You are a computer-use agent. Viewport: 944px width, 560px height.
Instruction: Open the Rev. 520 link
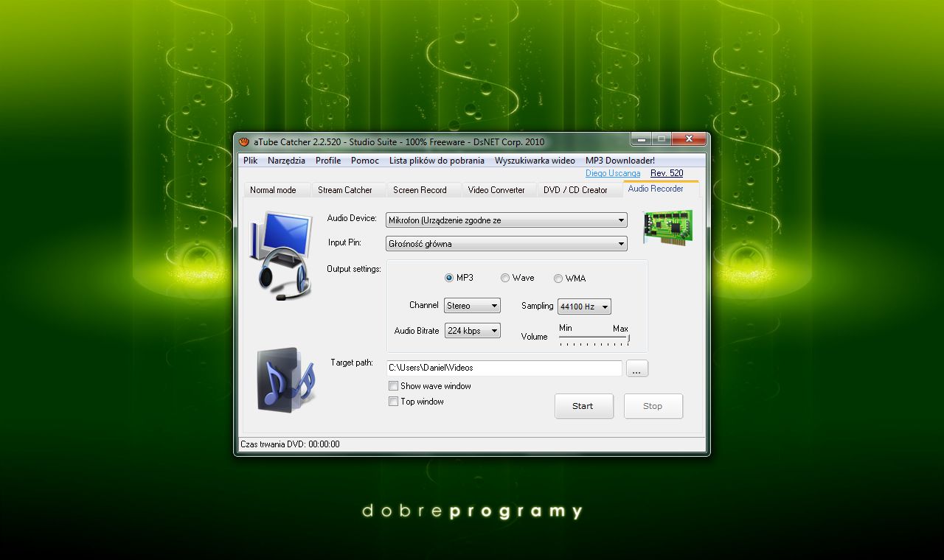pyautogui.click(x=667, y=173)
